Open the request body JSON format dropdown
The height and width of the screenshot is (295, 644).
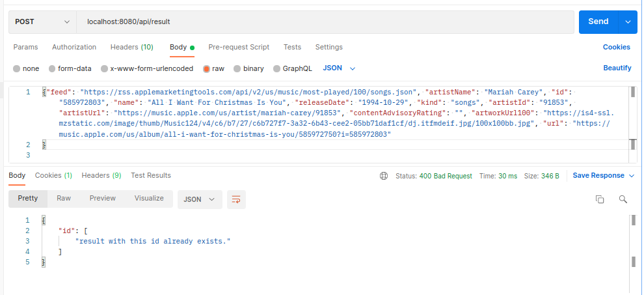pyautogui.click(x=339, y=68)
